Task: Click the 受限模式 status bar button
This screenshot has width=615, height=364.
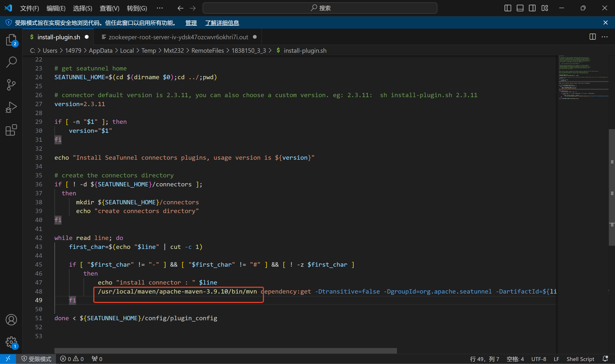Action: click(x=36, y=359)
